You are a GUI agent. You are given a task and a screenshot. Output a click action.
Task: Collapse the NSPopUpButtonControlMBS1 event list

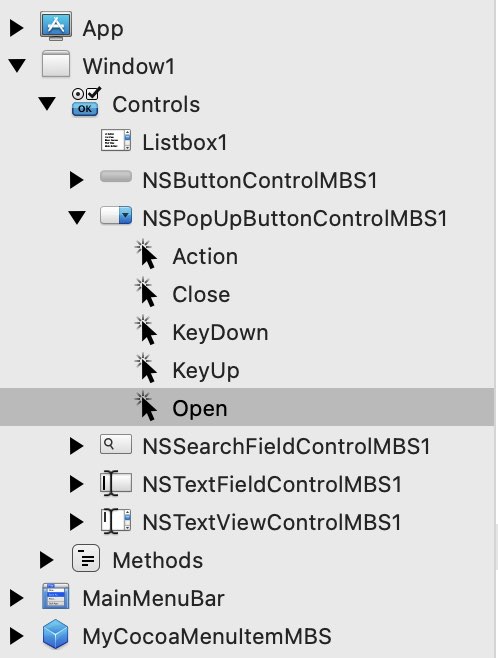coord(77,217)
